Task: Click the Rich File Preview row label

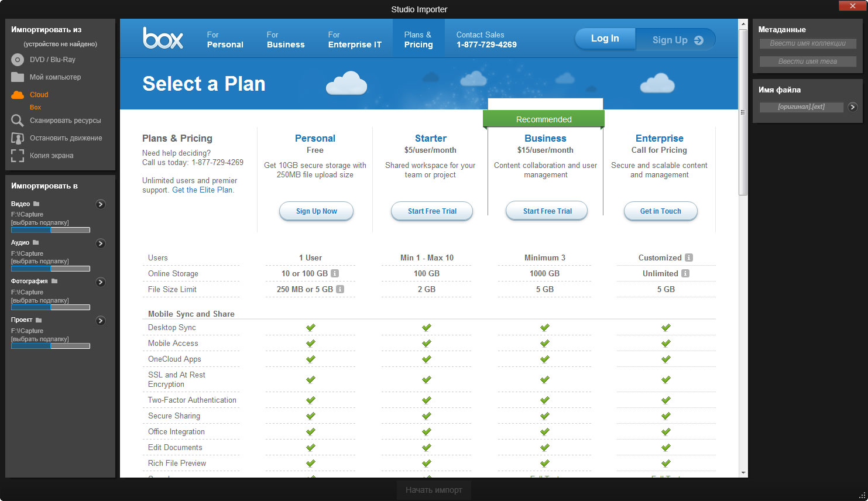Action: 177,464
